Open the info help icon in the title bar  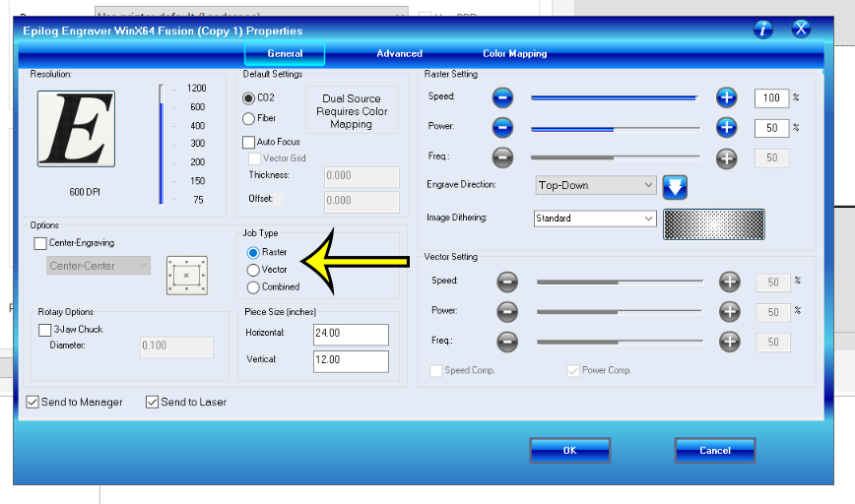pos(762,29)
